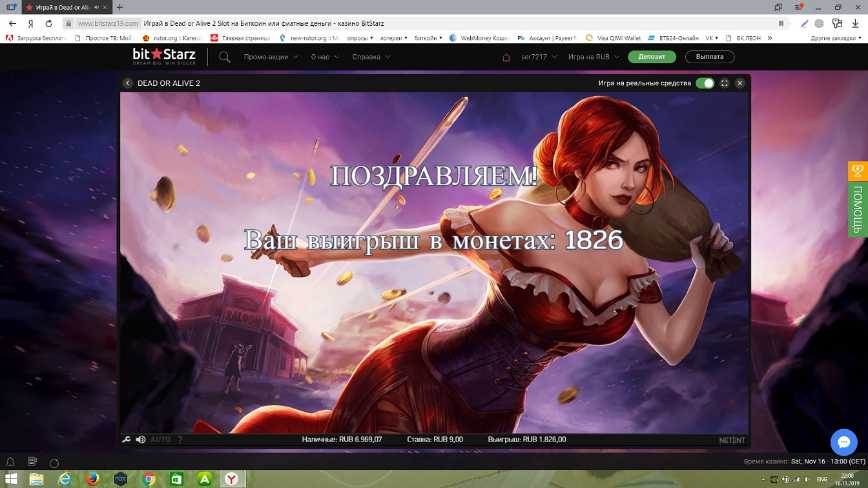The image size is (868, 488).
Task: Expand the Справка dropdown menu
Action: click(371, 57)
